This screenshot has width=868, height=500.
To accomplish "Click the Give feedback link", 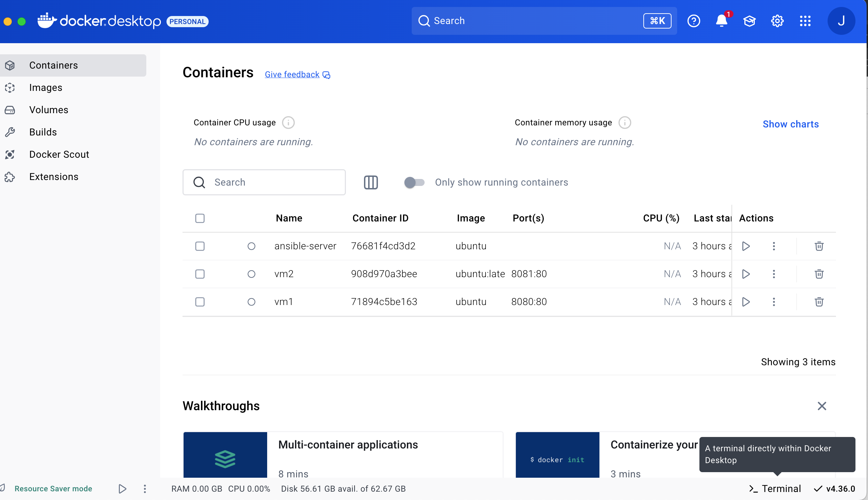I will click(292, 75).
